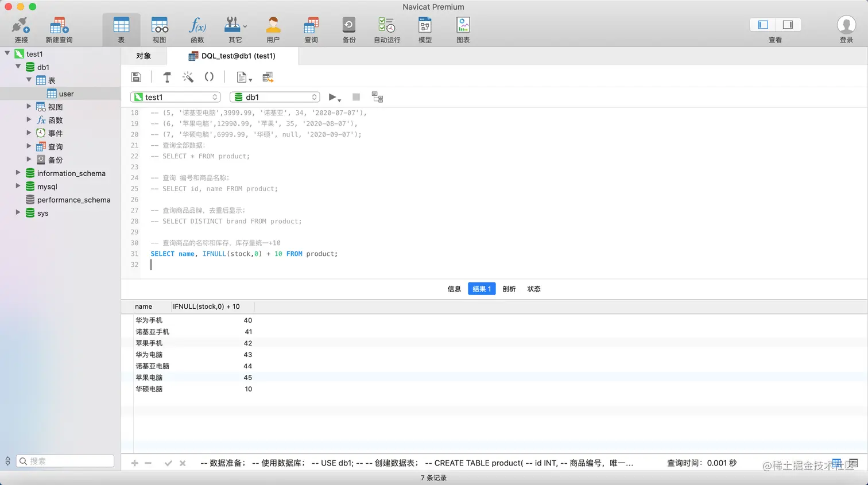This screenshot has width=868, height=485.
Task: Click the sidebar toggle arrows icon
Action: tap(7, 461)
